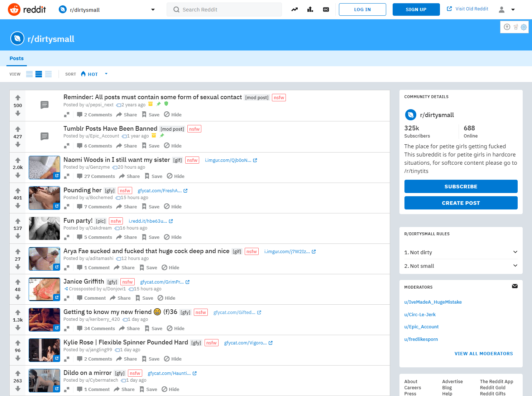Viewport: 532px width, 396px height.
Task: Open 6 Comments on the Tumblr post
Action: click(x=95, y=146)
